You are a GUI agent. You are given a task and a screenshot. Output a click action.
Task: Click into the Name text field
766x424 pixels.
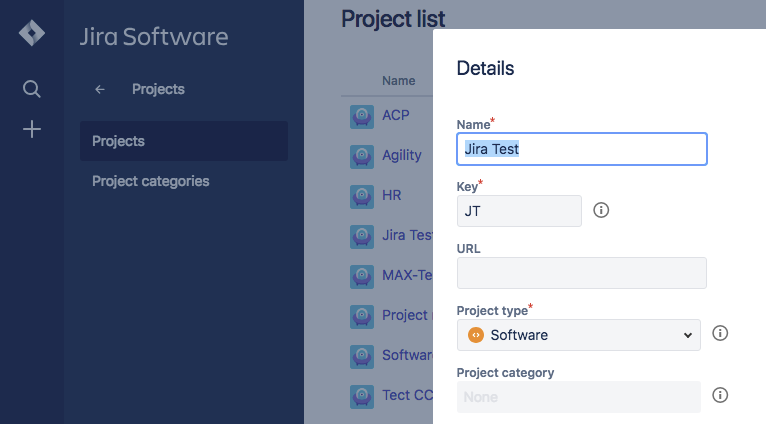point(582,149)
